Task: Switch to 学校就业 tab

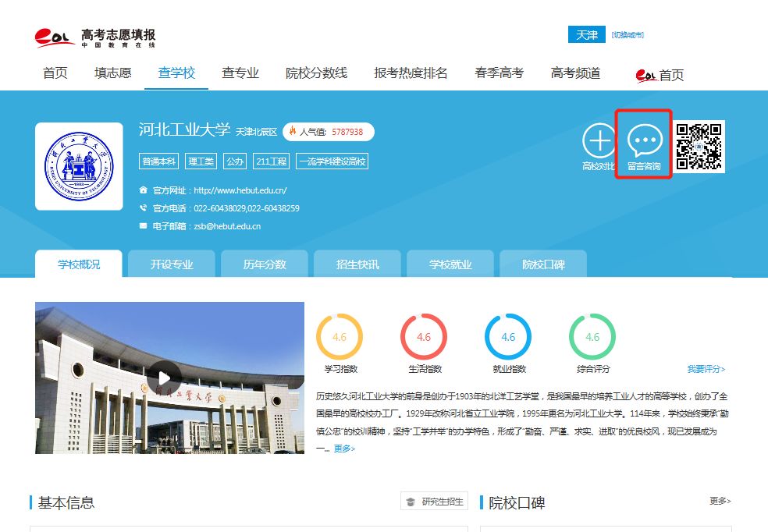Action: coord(450,264)
